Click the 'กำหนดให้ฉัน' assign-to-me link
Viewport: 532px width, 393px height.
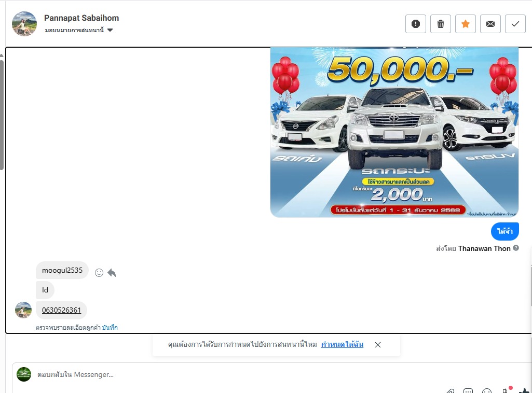tap(342, 345)
